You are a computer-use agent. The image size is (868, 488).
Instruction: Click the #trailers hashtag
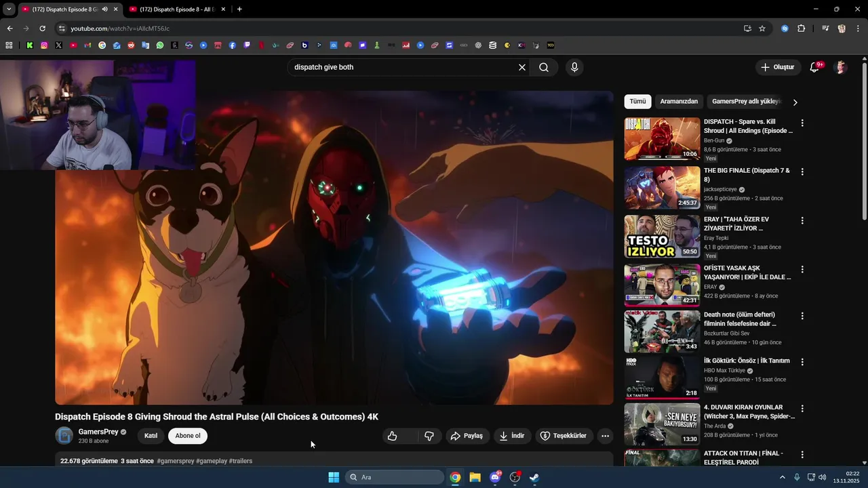tap(241, 461)
